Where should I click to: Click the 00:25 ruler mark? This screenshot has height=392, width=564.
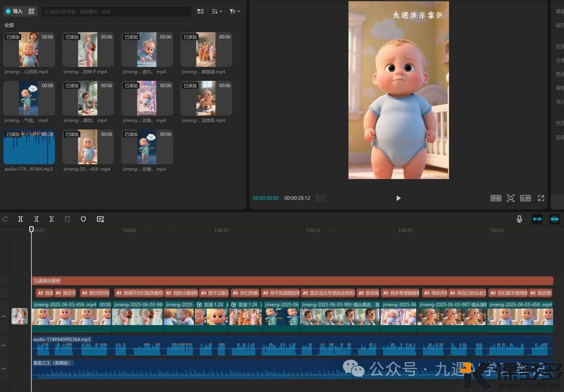pos(498,231)
